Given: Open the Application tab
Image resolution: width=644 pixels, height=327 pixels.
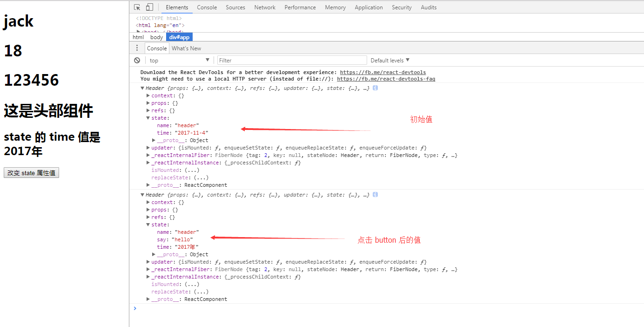Looking at the screenshot, I should (x=369, y=7).
